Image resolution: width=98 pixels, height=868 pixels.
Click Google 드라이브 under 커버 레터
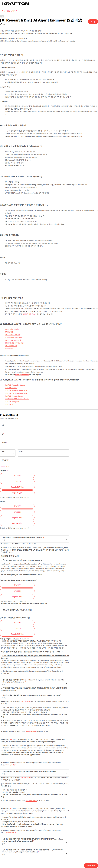pos(17,518)
